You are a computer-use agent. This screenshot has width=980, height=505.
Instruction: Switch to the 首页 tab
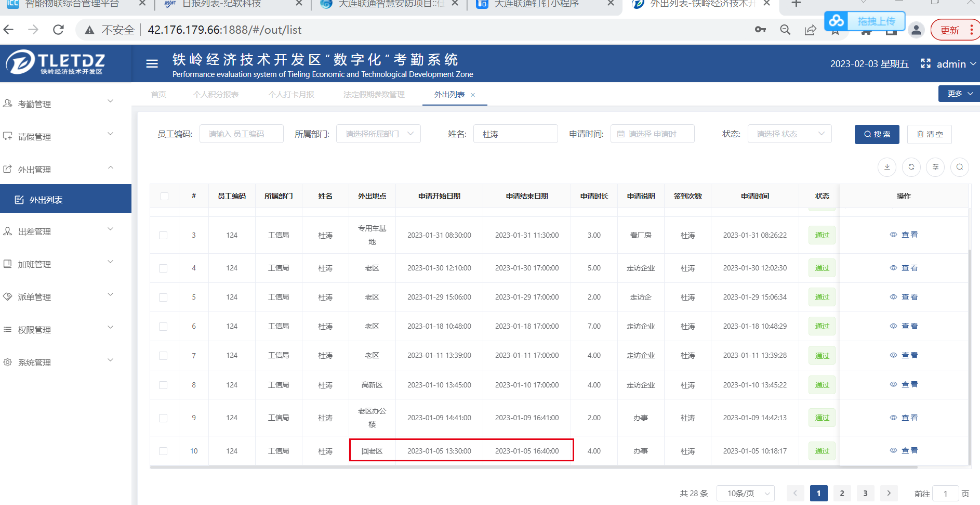point(158,94)
